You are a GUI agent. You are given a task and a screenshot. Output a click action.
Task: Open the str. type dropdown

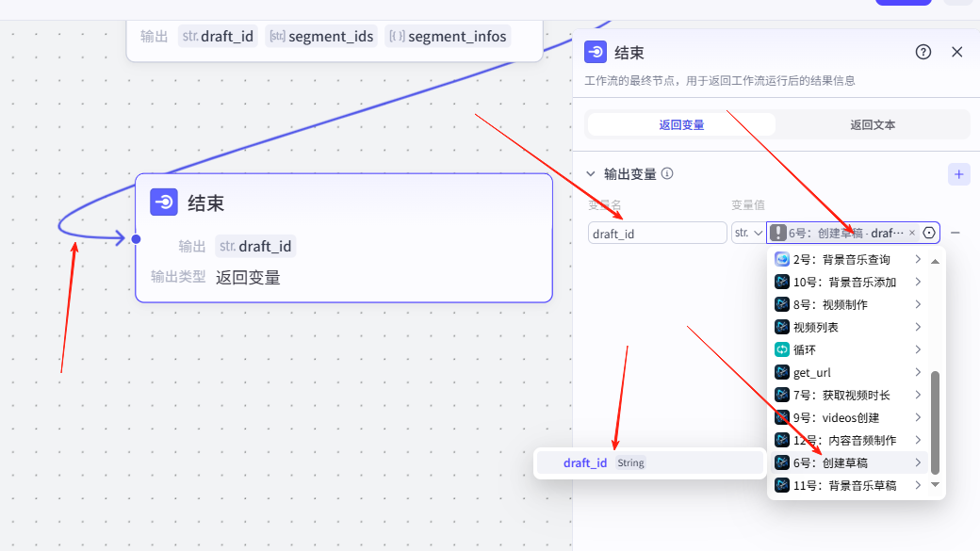748,233
